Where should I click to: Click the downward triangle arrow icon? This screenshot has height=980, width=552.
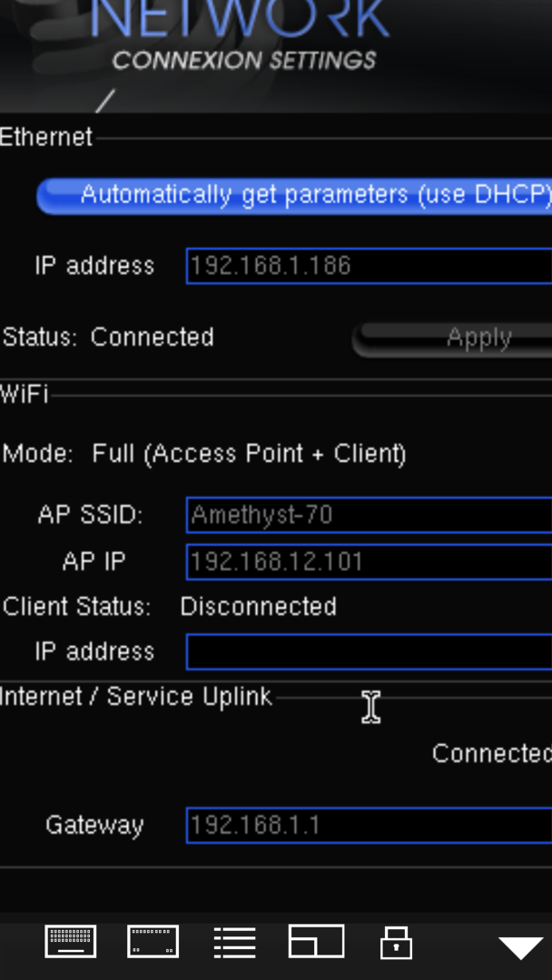pyautogui.click(x=521, y=947)
